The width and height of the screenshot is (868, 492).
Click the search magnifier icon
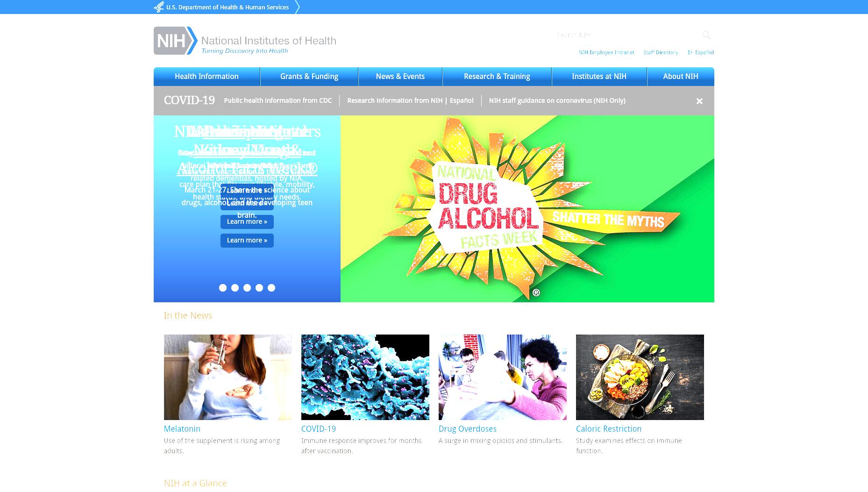[706, 35]
